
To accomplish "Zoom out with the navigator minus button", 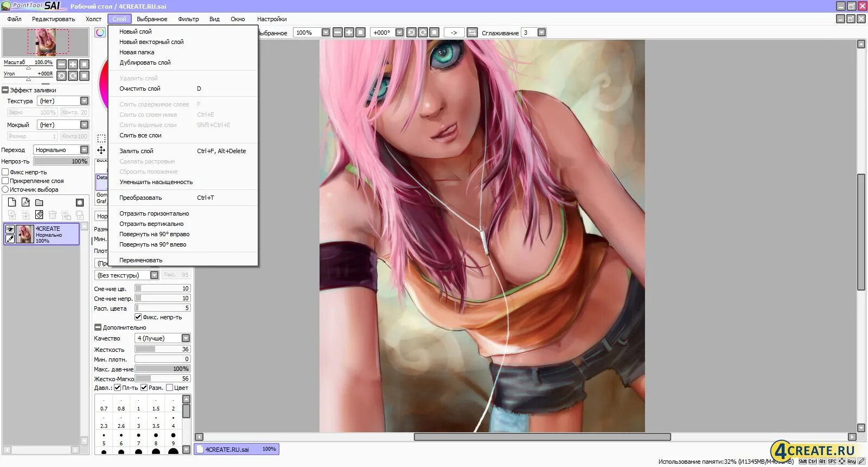I will [x=62, y=64].
